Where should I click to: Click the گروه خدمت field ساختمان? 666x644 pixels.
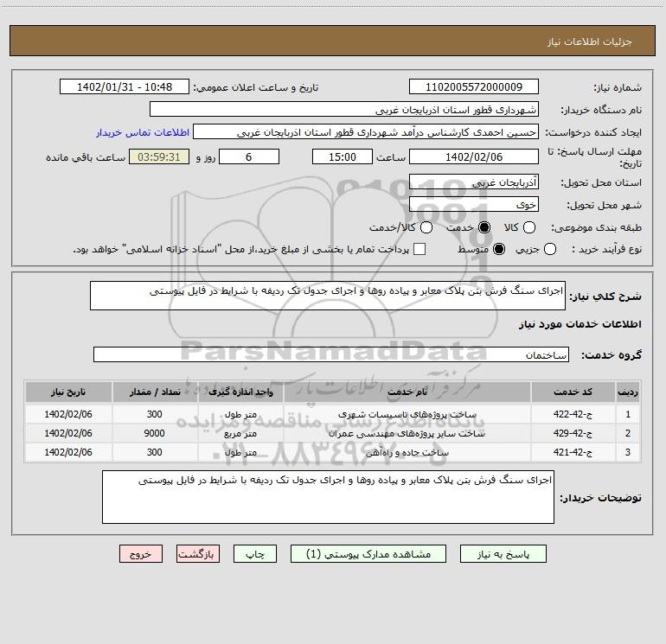331,354
